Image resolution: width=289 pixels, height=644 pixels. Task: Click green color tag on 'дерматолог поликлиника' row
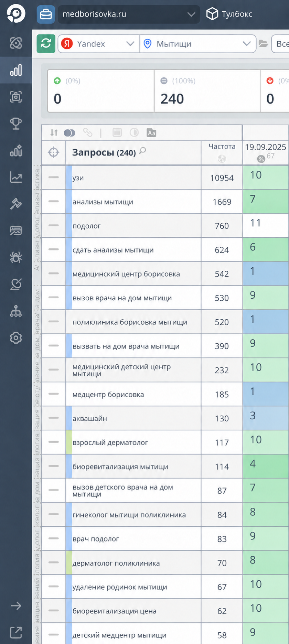pyautogui.click(x=69, y=563)
